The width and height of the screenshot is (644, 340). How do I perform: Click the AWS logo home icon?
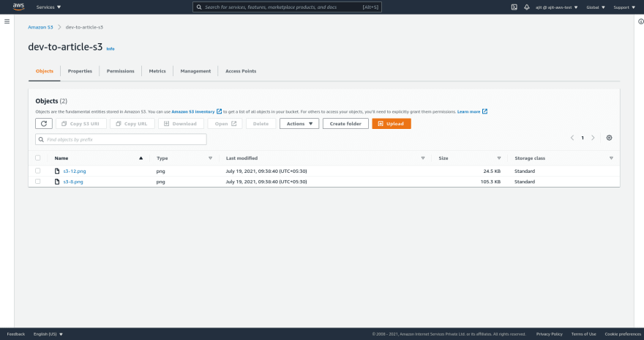coord(18,7)
